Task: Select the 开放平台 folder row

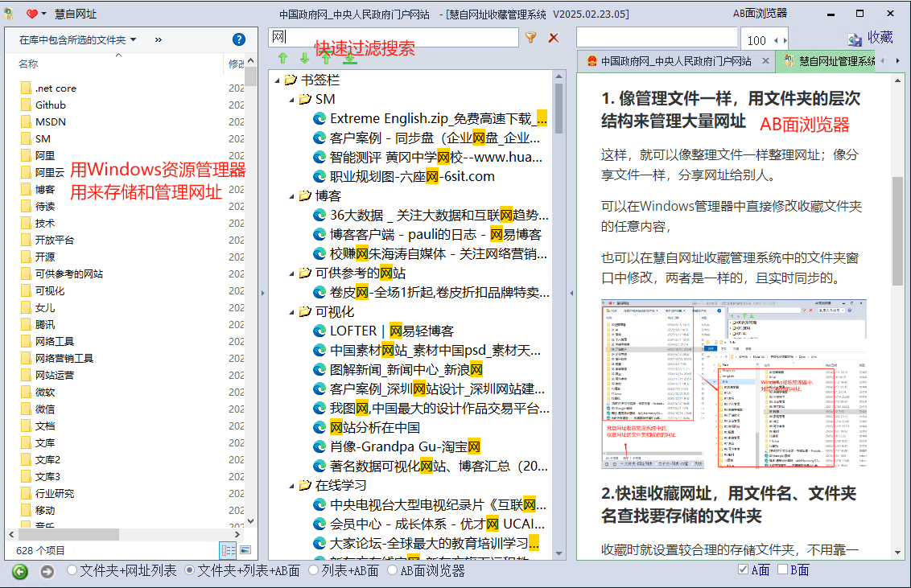Action: (x=55, y=241)
